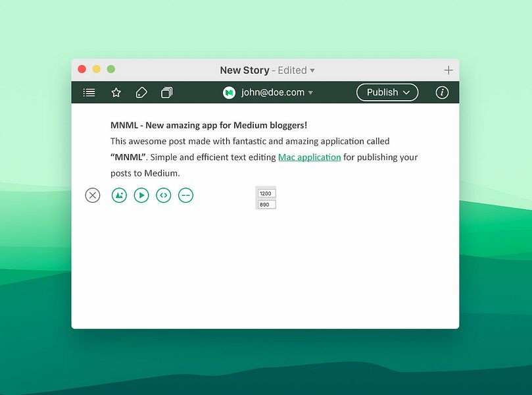Insert video with play icon

click(x=141, y=196)
